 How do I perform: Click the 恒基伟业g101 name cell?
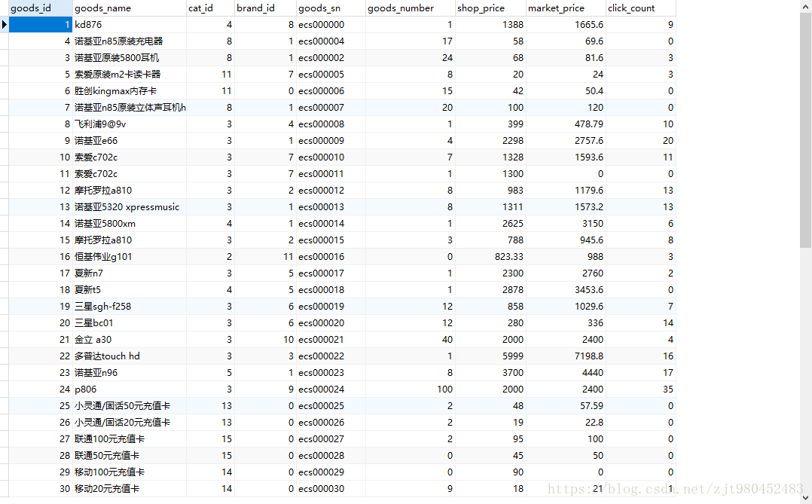130,256
